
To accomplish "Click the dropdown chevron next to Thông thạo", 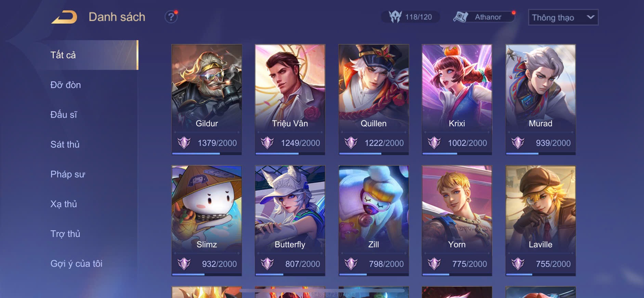I will [x=590, y=17].
